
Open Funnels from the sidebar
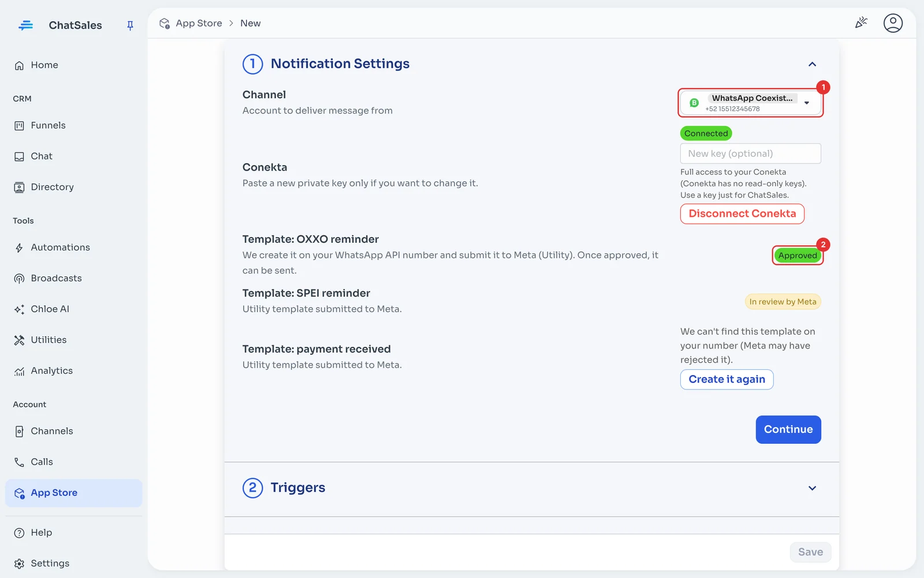[x=74, y=125]
